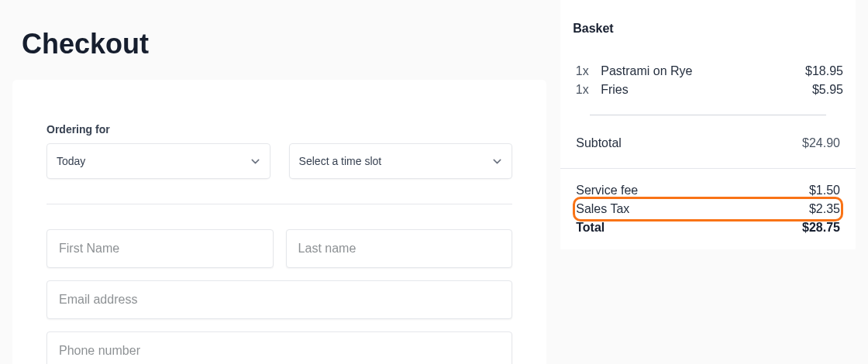The image size is (868, 364).
Task: Click the Service fee amount $1.50
Action: (824, 191)
